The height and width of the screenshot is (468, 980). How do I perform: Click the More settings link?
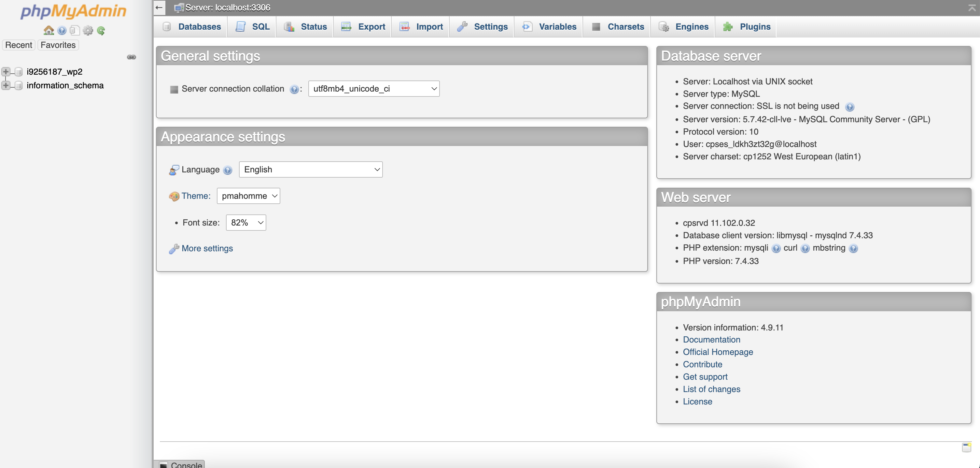tap(207, 248)
